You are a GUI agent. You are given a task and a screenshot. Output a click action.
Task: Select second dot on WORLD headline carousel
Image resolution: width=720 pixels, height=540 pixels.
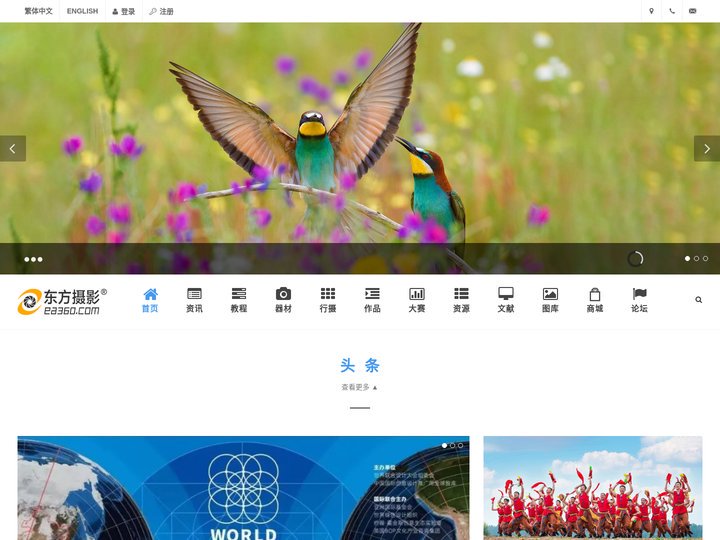pyautogui.click(x=452, y=445)
